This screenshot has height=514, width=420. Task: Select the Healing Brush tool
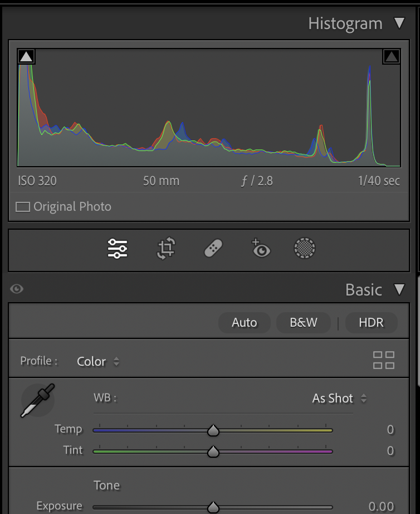(213, 249)
